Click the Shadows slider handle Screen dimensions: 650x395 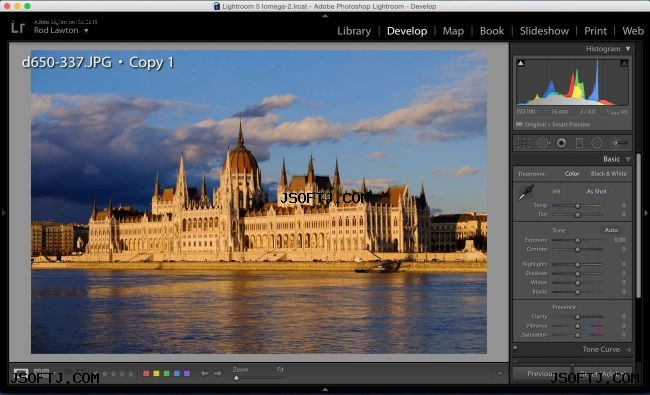pos(577,274)
